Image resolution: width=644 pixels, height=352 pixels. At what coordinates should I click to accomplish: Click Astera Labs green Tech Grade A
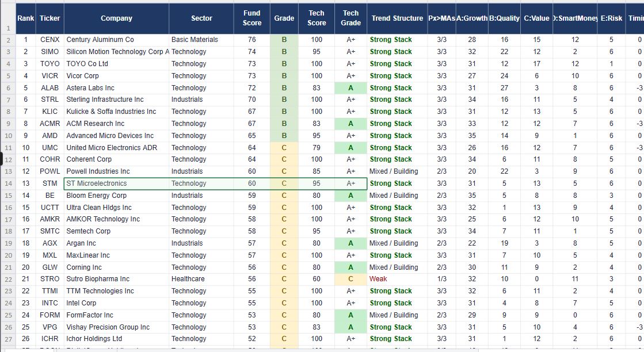click(x=350, y=88)
